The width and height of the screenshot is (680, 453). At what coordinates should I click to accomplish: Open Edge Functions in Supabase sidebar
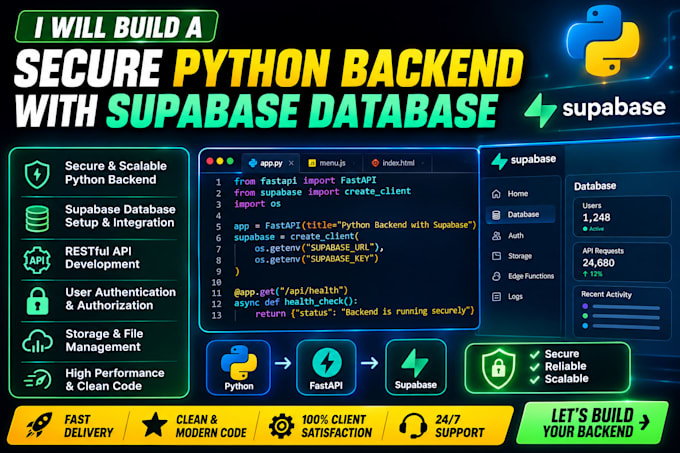pyautogui.click(x=523, y=276)
